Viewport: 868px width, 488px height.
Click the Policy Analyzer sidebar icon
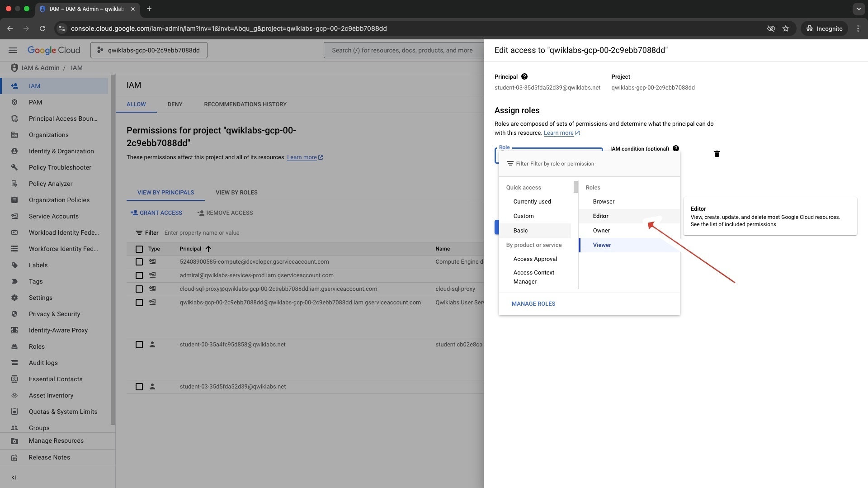[14, 184]
